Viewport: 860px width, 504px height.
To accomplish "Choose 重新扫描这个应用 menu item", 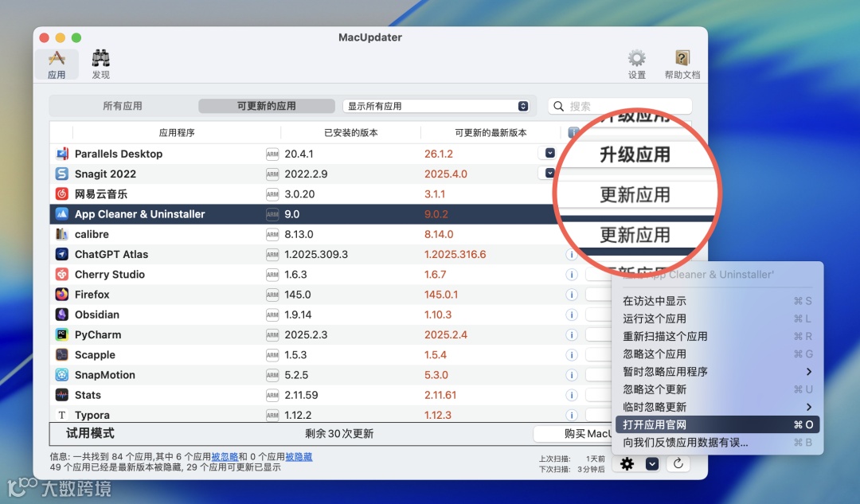I will (x=717, y=336).
